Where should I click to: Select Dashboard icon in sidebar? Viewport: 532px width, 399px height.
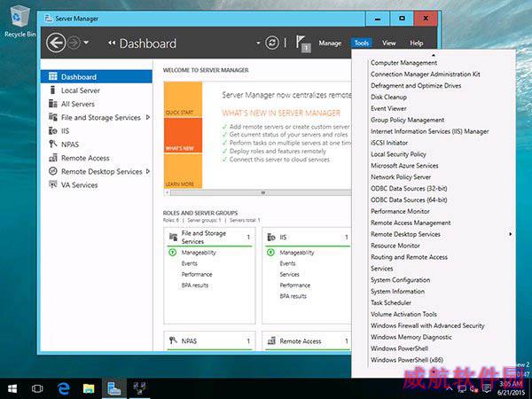click(52, 76)
